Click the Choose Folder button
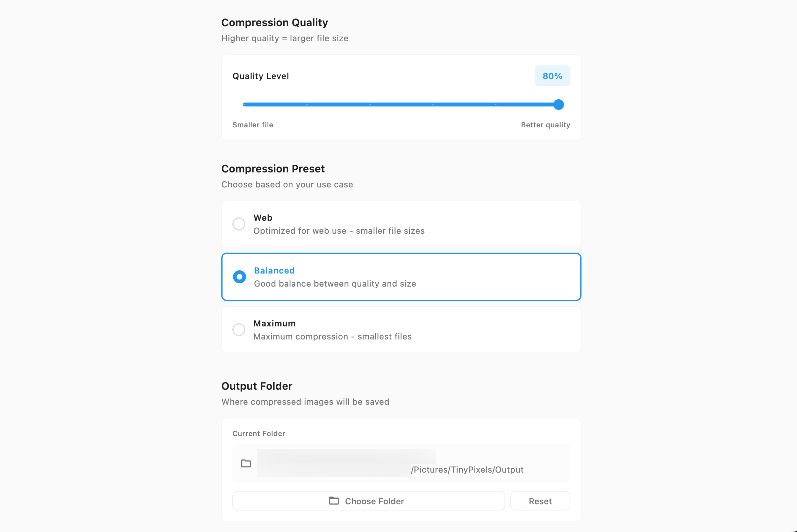This screenshot has height=532, width=797. coord(369,501)
